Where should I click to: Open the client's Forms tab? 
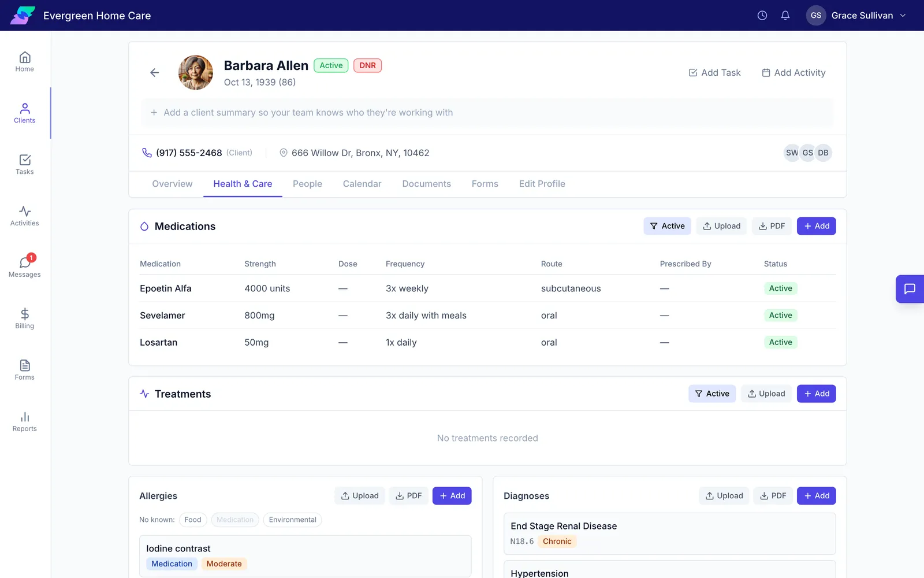click(485, 184)
